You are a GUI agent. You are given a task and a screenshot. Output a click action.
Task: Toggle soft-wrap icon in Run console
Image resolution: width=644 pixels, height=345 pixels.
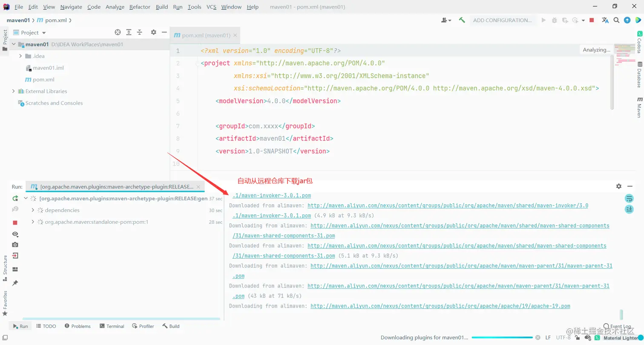click(x=629, y=198)
